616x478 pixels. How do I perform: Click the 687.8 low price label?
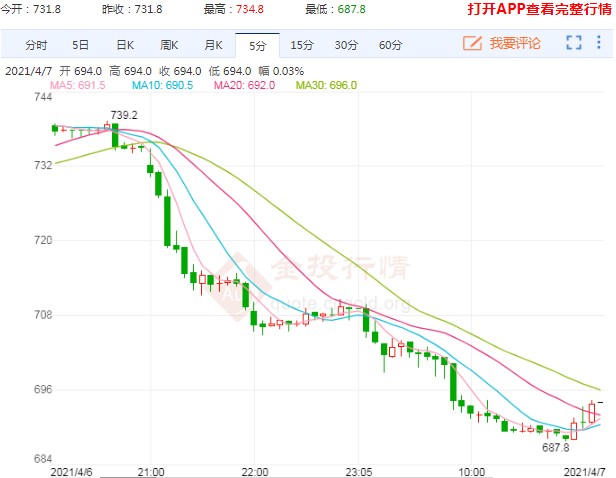pos(556,447)
